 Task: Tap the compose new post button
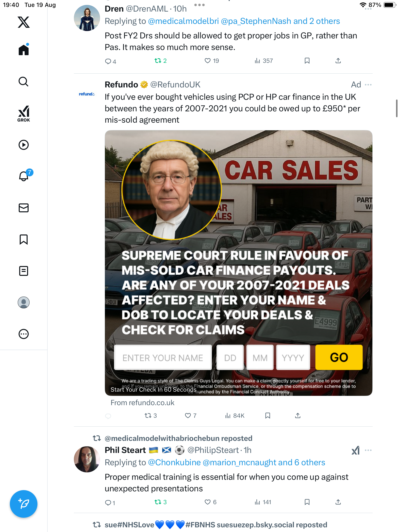24,504
